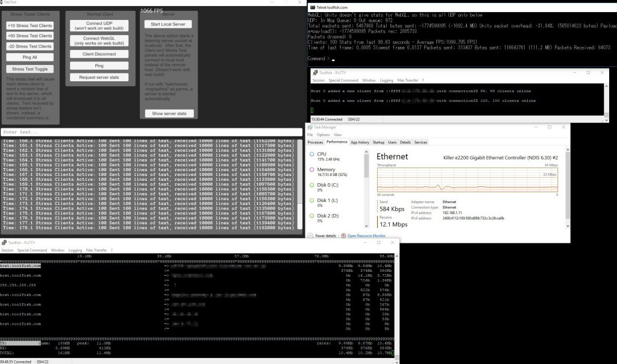This screenshot has width=617, height=364.
Task: Switch to the Performance tab
Action: [337, 142]
